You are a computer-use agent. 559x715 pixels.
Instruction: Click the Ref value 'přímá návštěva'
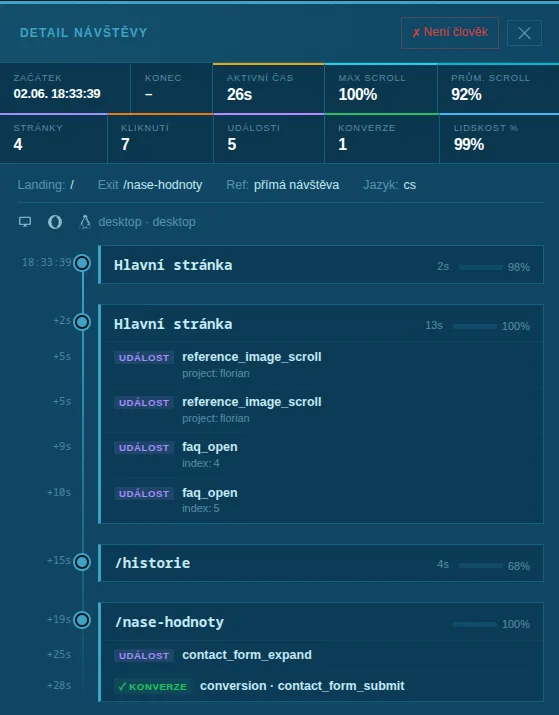pos(296,185)
